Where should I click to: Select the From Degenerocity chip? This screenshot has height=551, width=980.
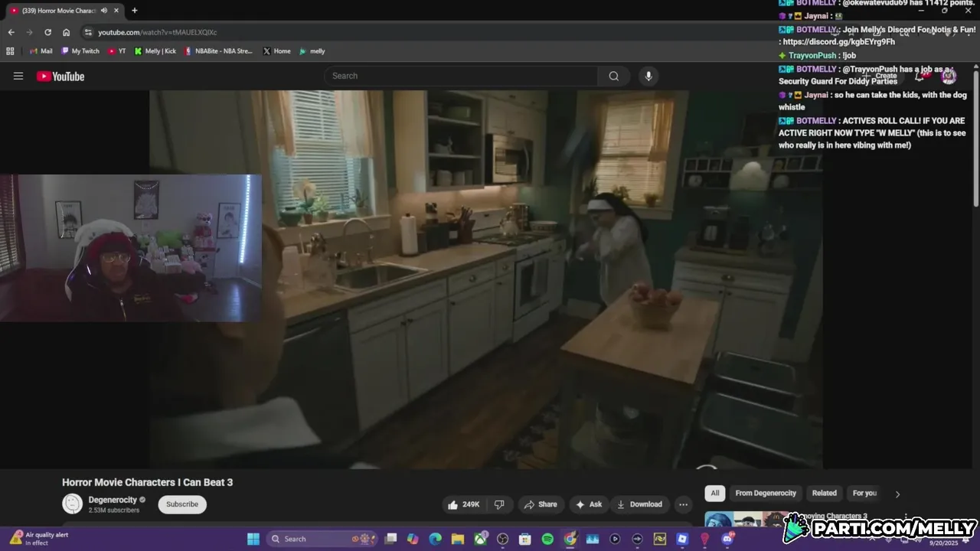[766, 494]
